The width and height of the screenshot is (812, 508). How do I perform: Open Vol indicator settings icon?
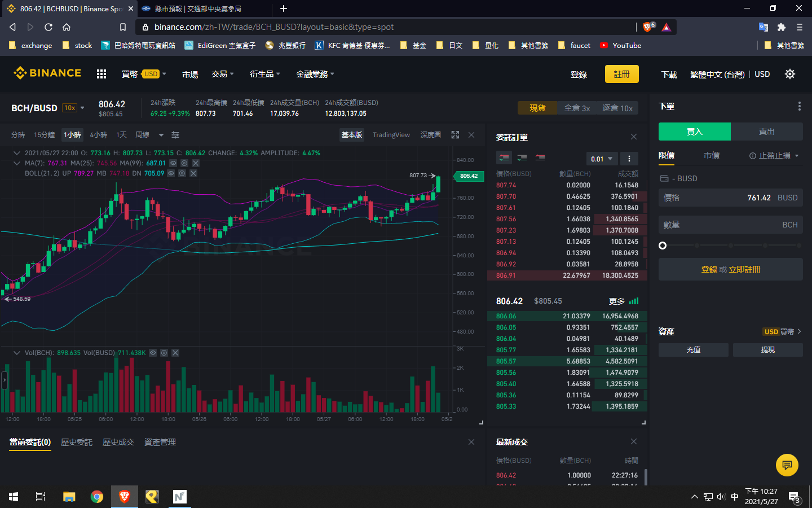(164, 353)
